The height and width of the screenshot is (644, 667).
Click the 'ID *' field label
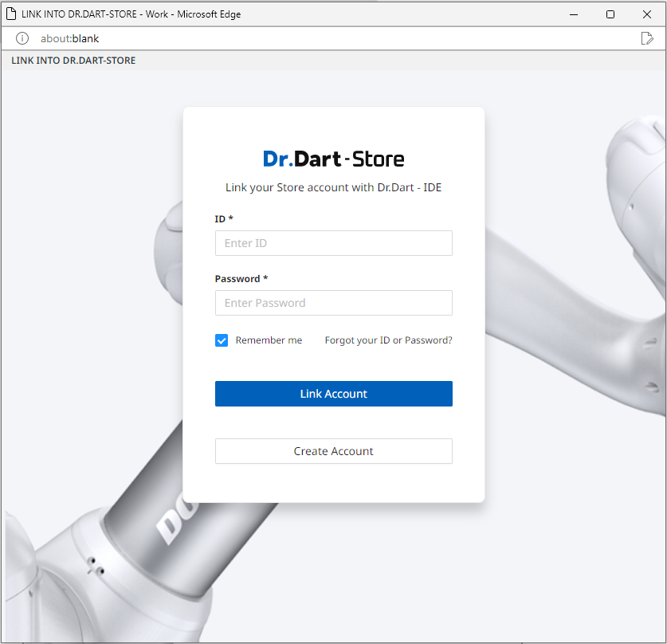tap(224, 219)
